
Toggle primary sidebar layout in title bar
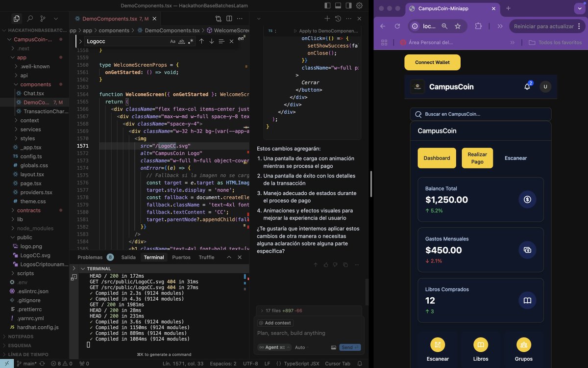point(327,5)
